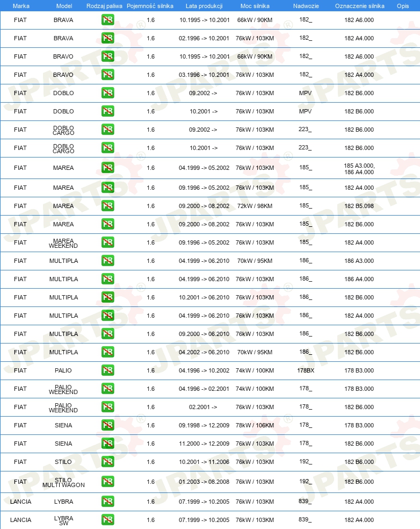Click 'MAREA WEEKEND' model cell
The image size is (420, 529).
click(x=63, y=243)
